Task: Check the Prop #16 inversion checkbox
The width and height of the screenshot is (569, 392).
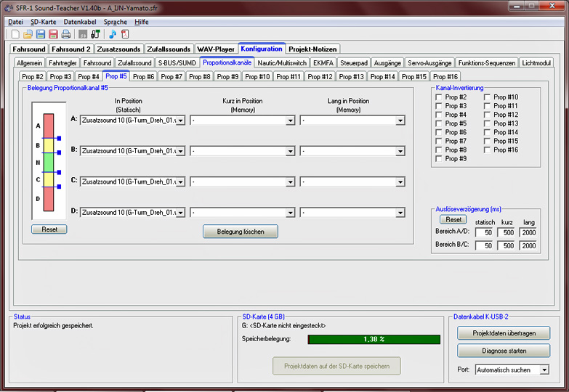Action: (x=488, y=150)
